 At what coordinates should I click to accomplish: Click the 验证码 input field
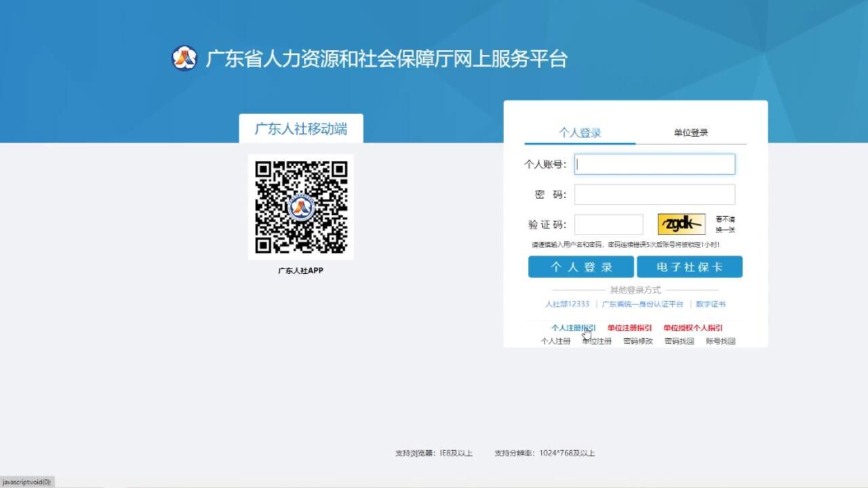tap(608, 224)
